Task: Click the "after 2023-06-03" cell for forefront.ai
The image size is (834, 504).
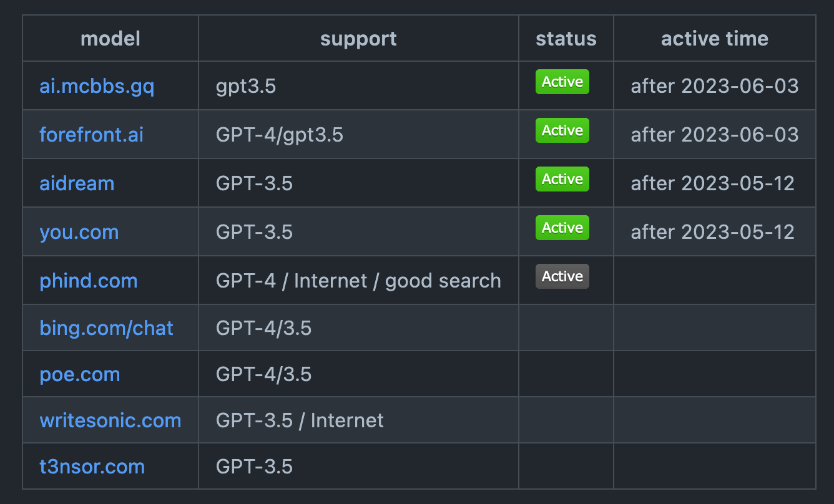Action: [x=714, y=135]
